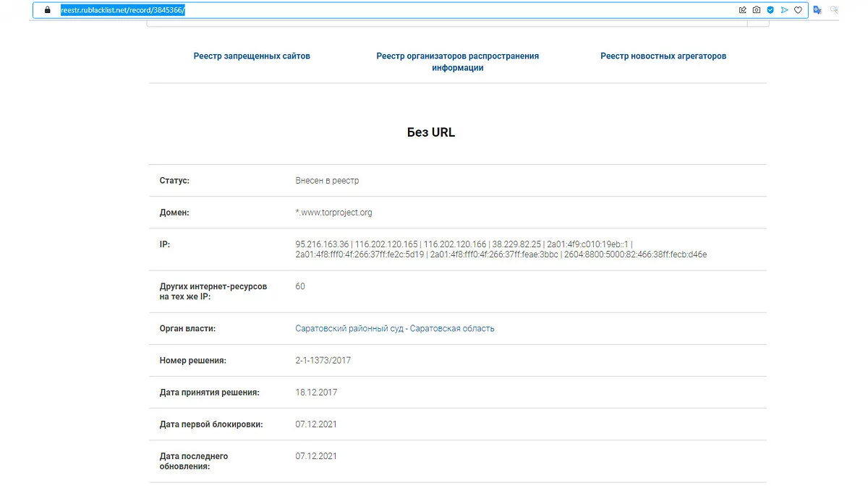868x488 pixels.
Task: Click domain value *.www.torproject.org
Action: tap(334, 213)
